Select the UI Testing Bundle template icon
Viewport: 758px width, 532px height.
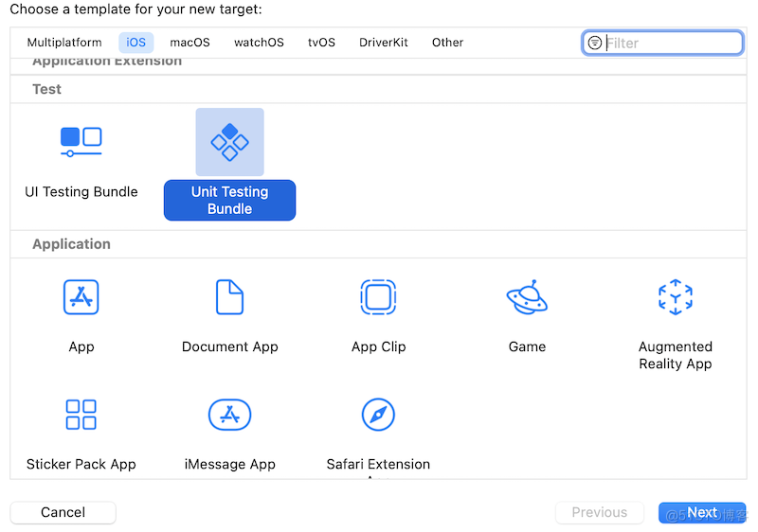[x=81, y=142]
